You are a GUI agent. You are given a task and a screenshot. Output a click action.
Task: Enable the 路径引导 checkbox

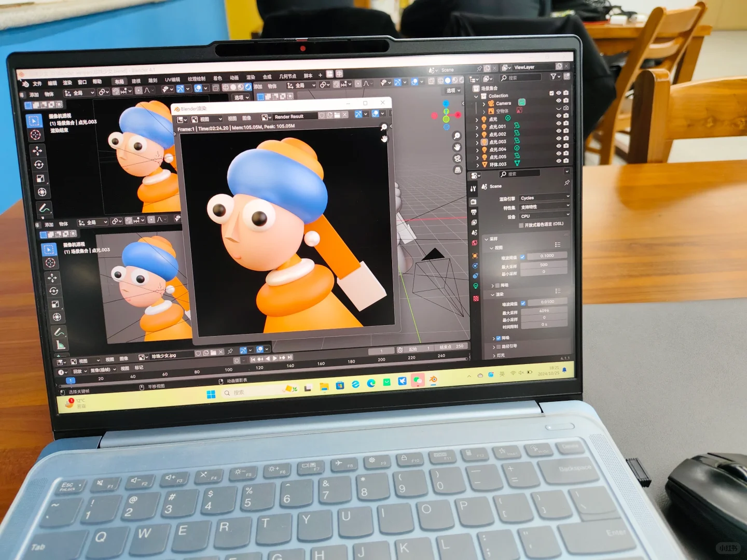499,347
